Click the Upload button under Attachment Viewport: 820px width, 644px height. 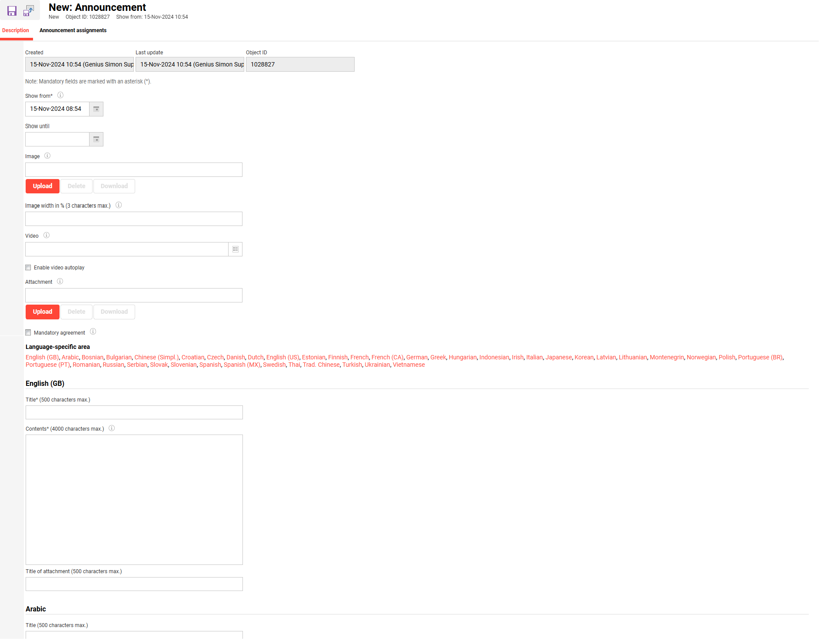pyautogui.click(x=43, y=312)
